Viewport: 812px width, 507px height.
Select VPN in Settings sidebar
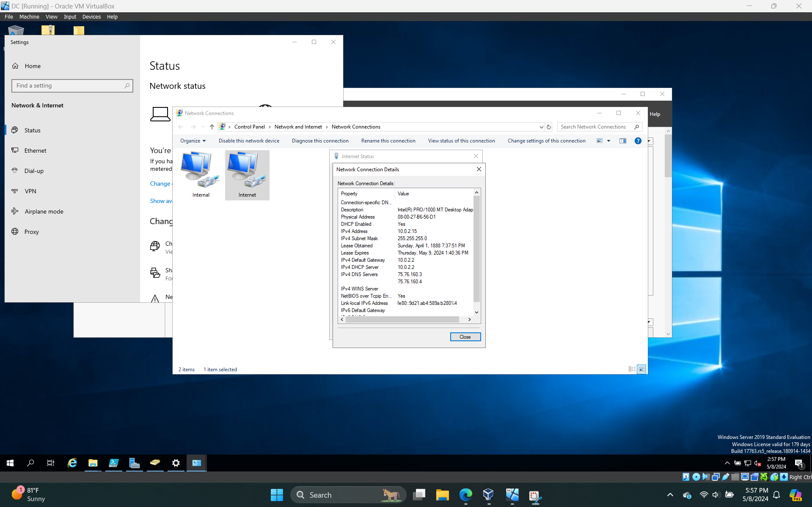[72, 191]
